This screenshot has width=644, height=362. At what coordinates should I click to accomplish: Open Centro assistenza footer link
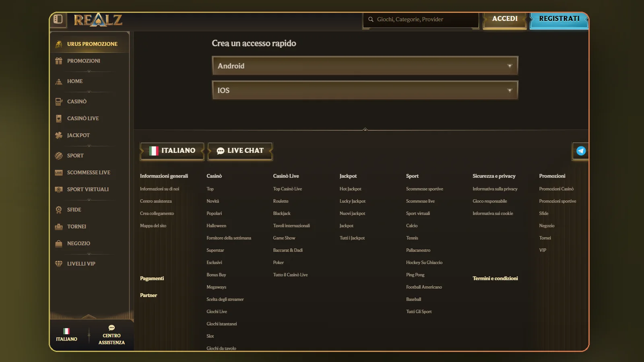pos(156,201)
